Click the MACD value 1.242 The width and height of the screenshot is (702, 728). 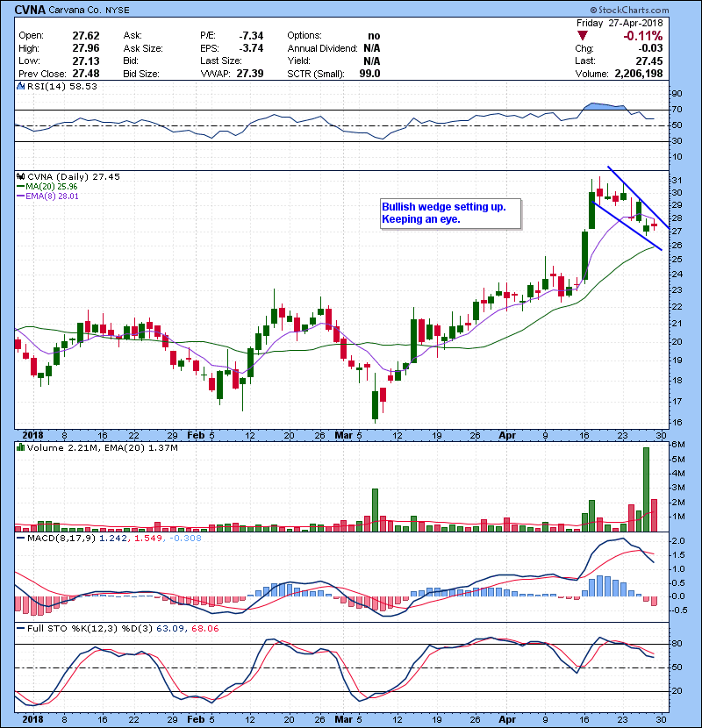113,539
